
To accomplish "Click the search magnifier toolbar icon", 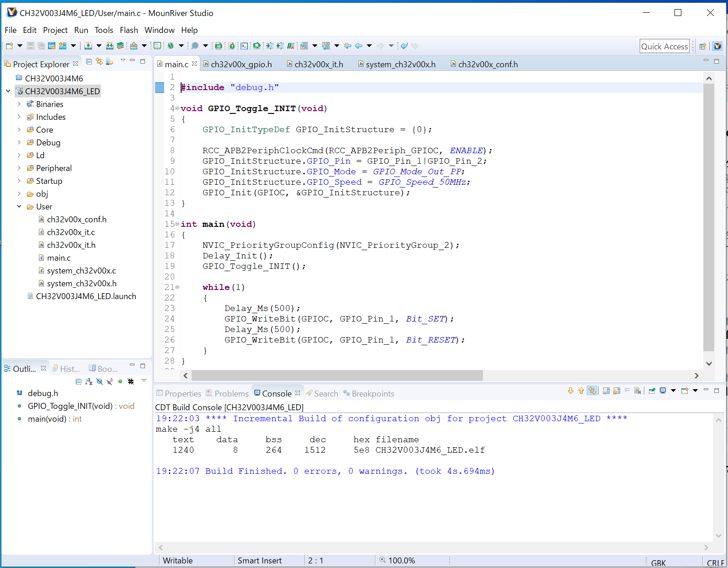I will click(195, 46).
